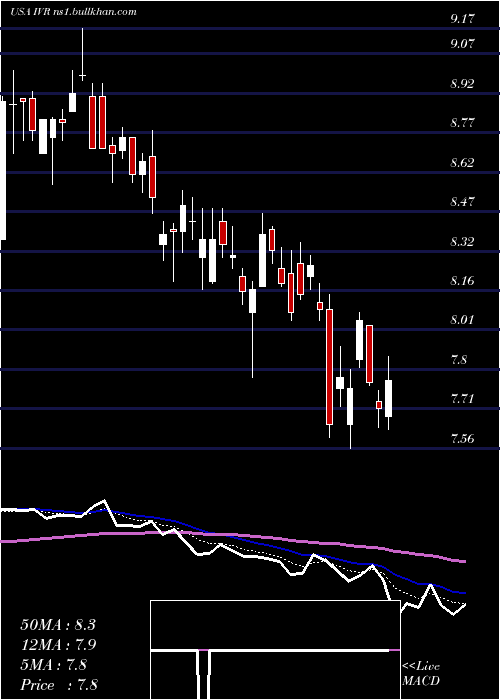Click the 8.92 price axis label

point(462,83)
